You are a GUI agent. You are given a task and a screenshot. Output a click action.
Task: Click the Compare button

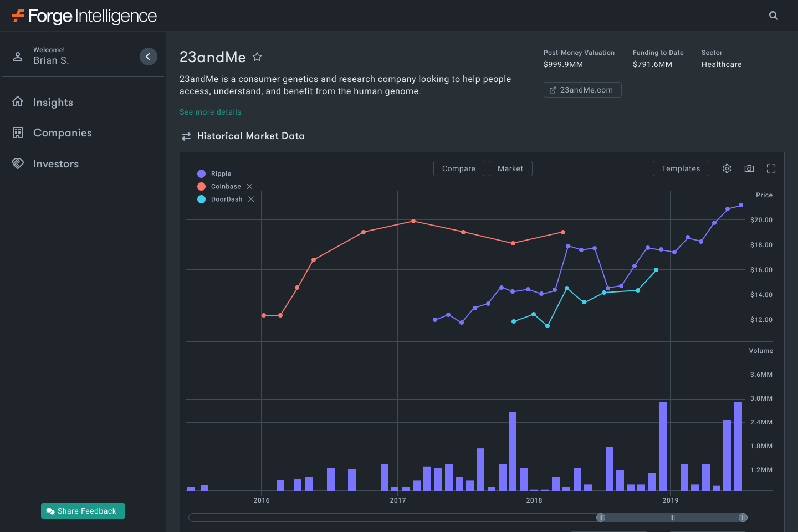(458, 168)
